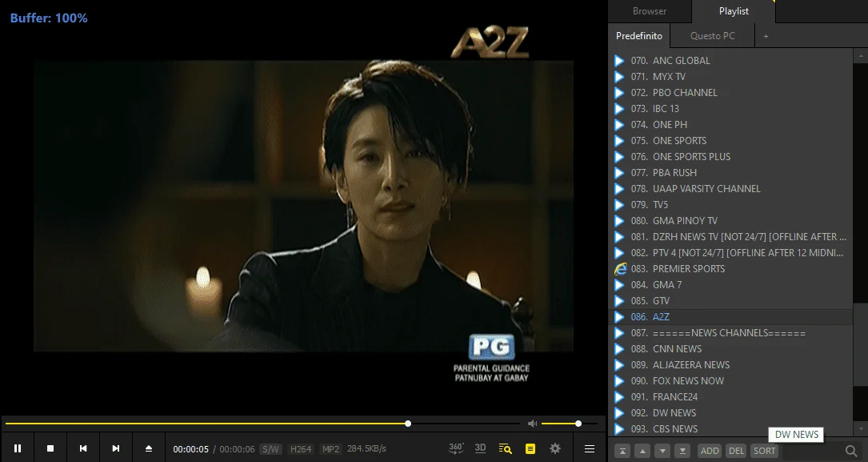868x462 pixels.
Task: Click the S/W decoder indicator
Action: [x=270, y=449]
